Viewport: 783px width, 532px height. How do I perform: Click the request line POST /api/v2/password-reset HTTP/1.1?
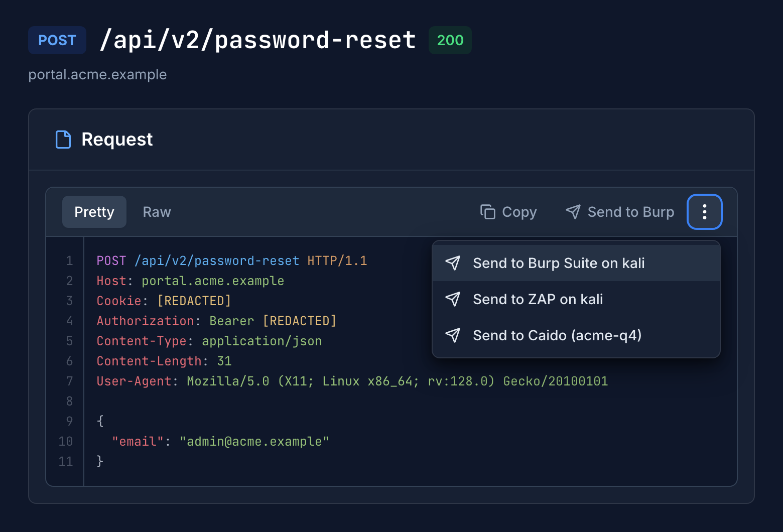tap(232, 260)
